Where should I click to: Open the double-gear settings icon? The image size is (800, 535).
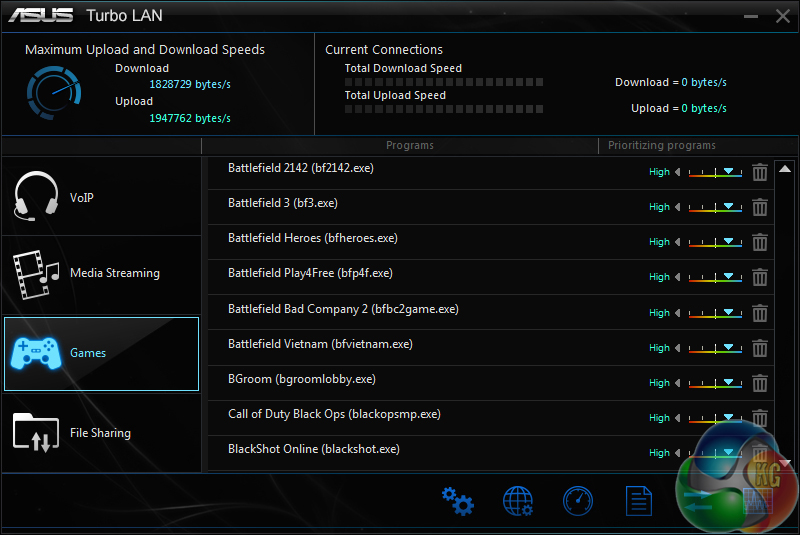(x=457, y=500)
